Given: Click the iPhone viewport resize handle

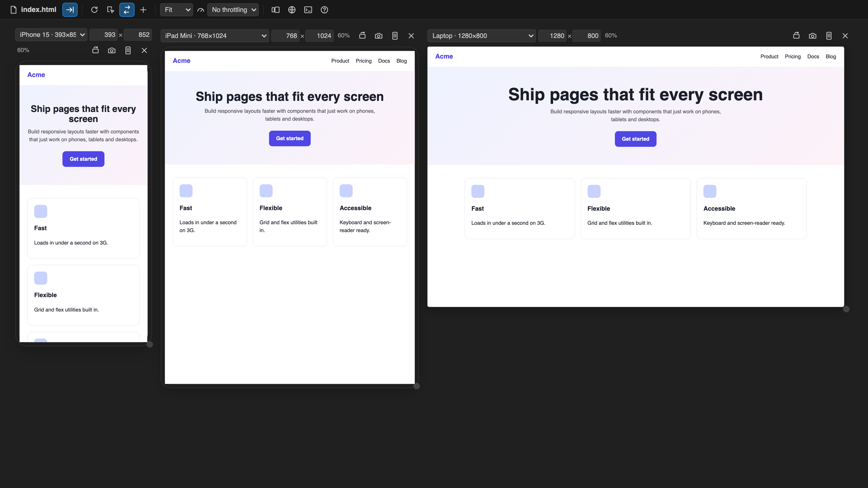Looking at the screenshot, I should click(150, 344).
